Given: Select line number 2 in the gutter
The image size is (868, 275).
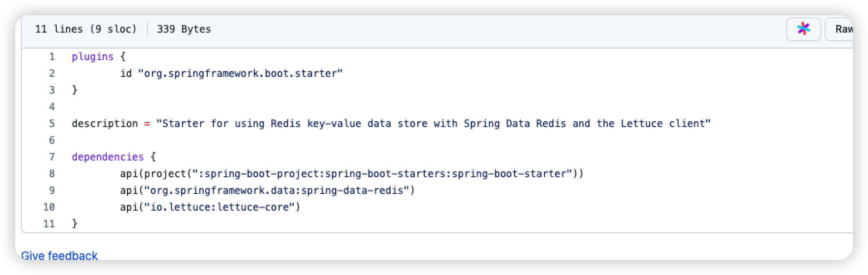Looking at the screenshot, I should pyautogui.click(x=51, y=73).
